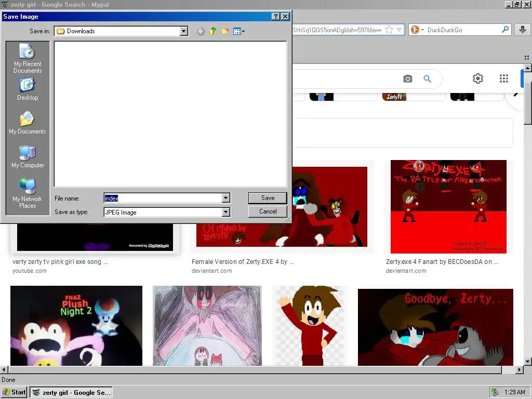Go up one folder level in Save dialog
Image resolution: width=532 pixels, height=399 pixels.
point(212,32)
